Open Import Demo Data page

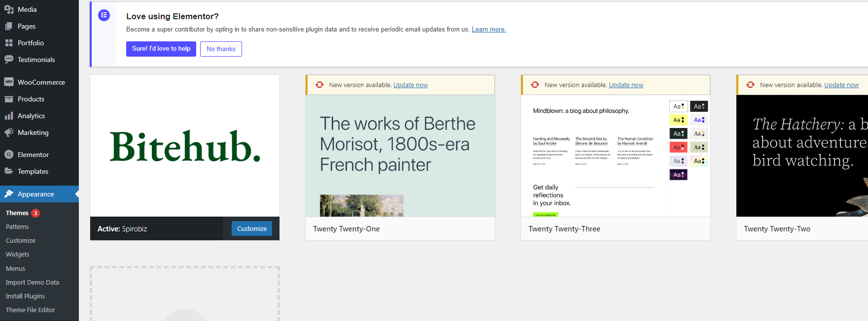pyautogui.click(x=33, y=283)
